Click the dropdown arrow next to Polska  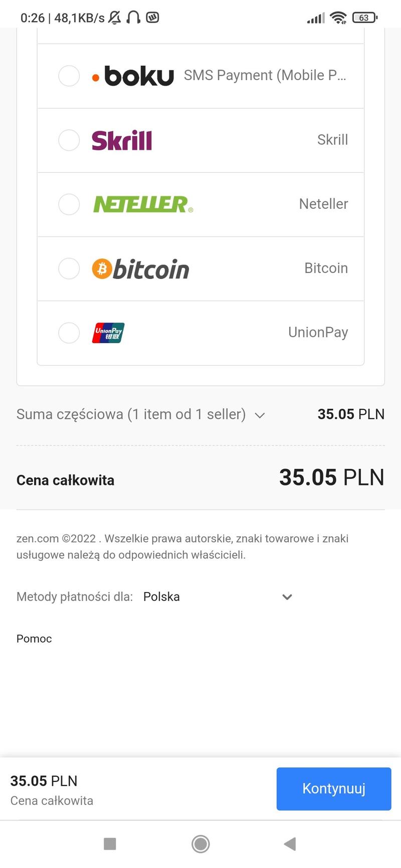click(x=287, y=597)
